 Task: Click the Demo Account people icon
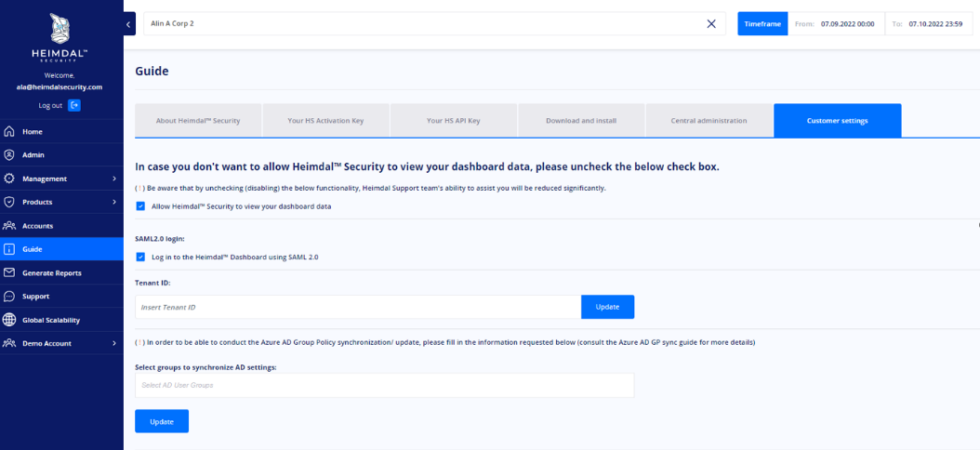click(x=8, y=343)
